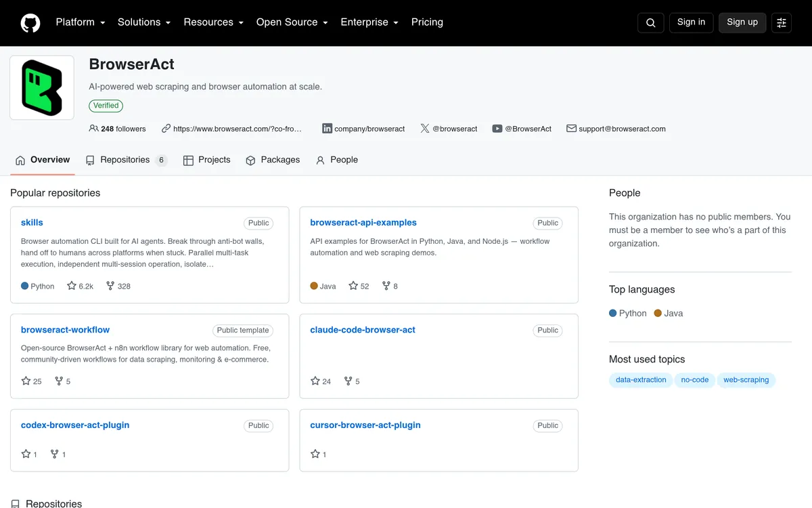812x508 pixels.
Task: Click the link chain icon beside website URL
Action: point(166,128)
